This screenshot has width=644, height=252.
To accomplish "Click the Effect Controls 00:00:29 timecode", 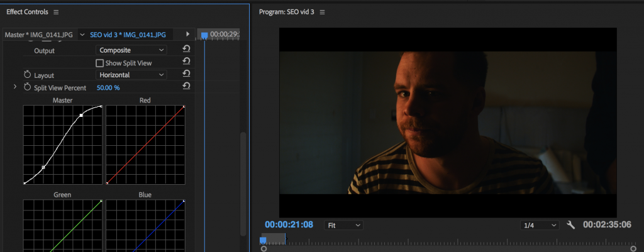I will [x=225, y=35].
